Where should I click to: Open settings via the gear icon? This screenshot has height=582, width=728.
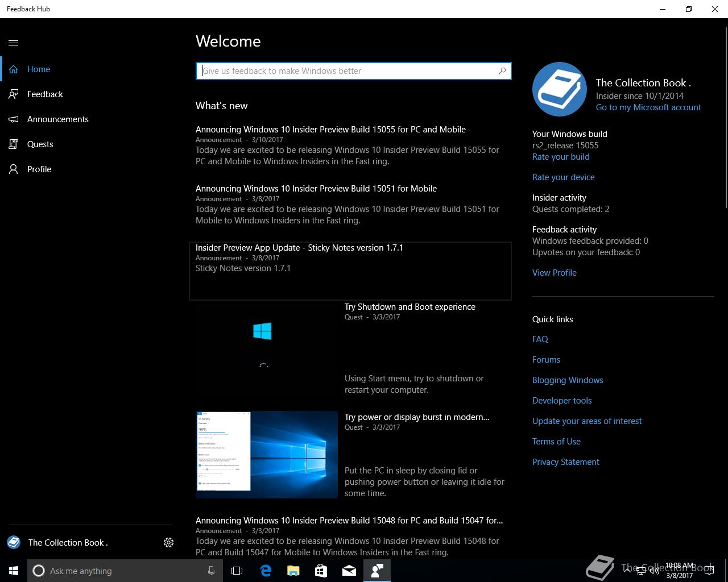tap(168, 543)
